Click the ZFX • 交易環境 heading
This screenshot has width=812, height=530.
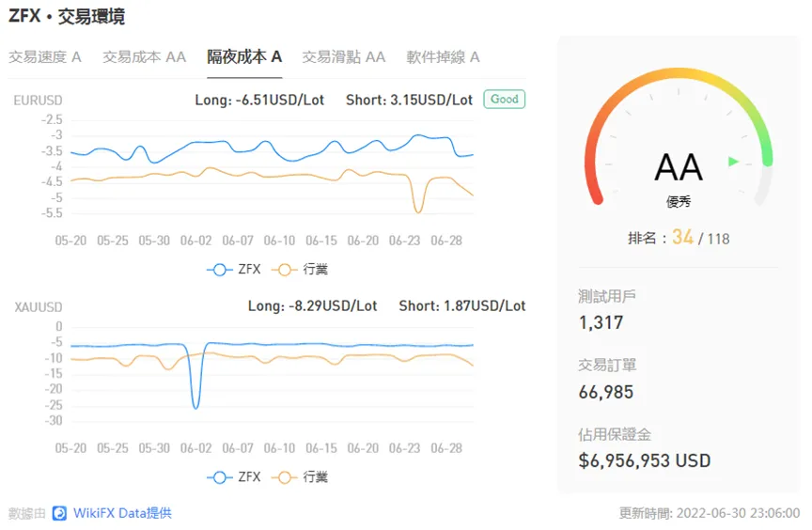67,16
